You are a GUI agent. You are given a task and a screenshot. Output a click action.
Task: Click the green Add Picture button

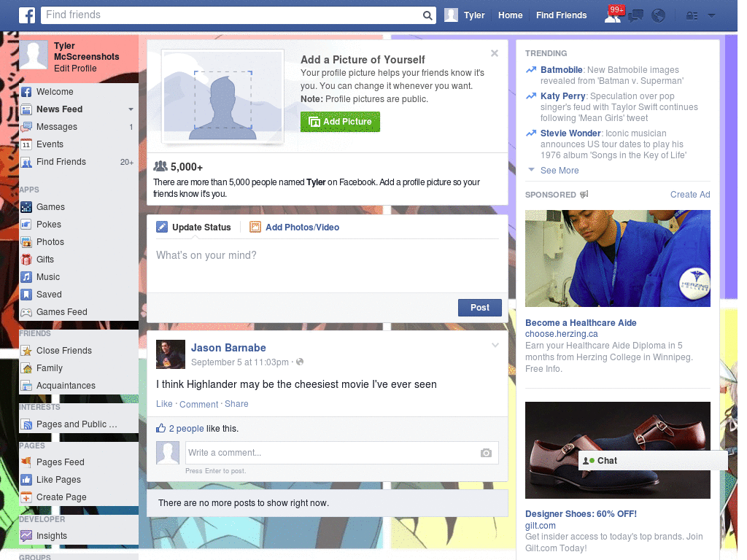(x=340, y=122)
